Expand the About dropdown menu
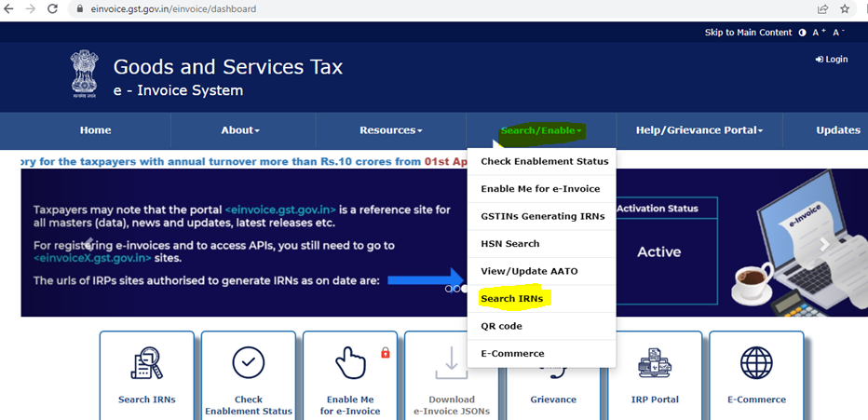The width and height of the screenshot is (868, 420). pyautogui.click(x=240, y=130)
